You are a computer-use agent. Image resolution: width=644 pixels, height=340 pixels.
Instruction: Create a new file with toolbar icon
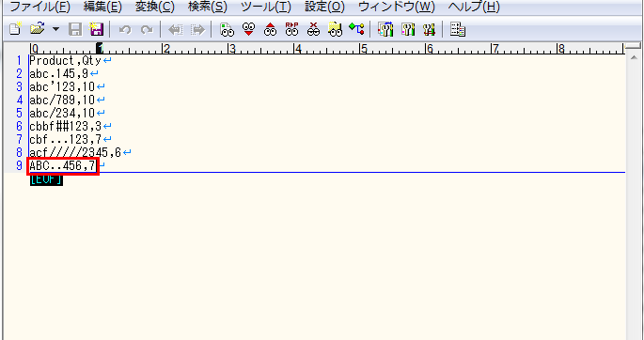point(15,29)
